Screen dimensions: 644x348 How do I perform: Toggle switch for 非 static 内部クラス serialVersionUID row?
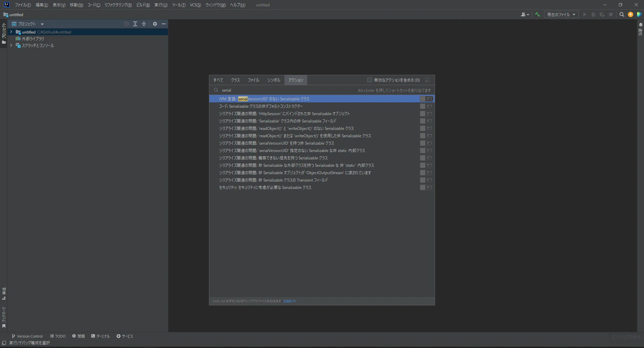426,151
